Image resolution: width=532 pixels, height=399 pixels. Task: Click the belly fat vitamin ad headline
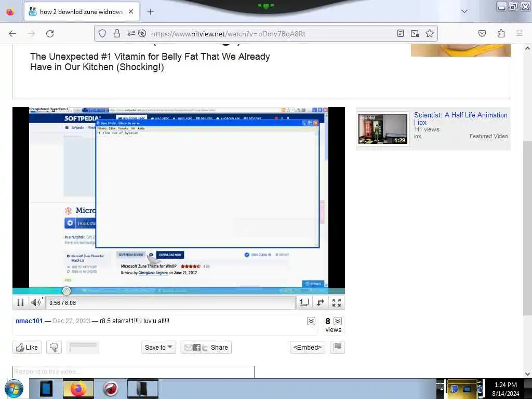(x=150, y=62)
